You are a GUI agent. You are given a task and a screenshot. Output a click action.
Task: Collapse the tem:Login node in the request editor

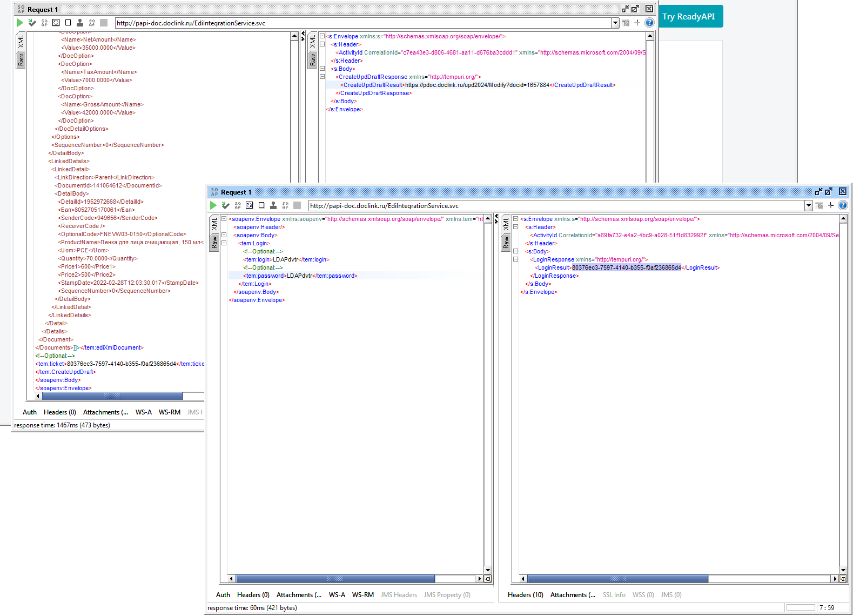[x=224, y=243]
